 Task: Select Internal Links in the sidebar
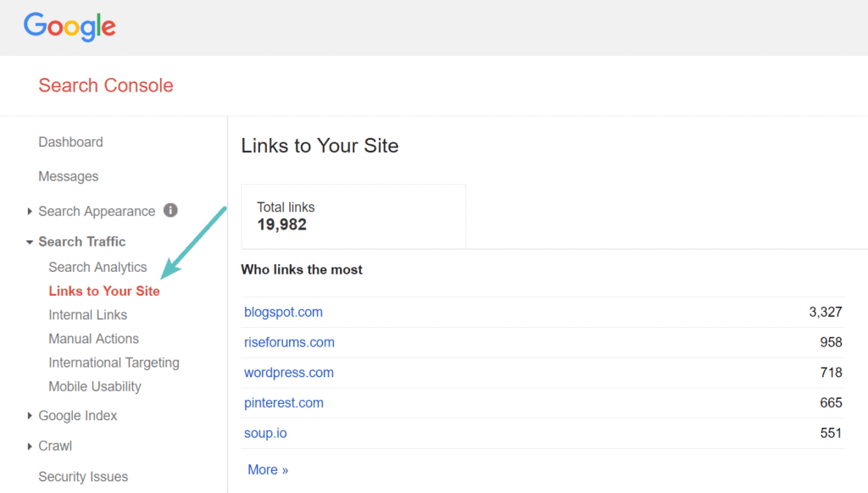tap(87, 314)
